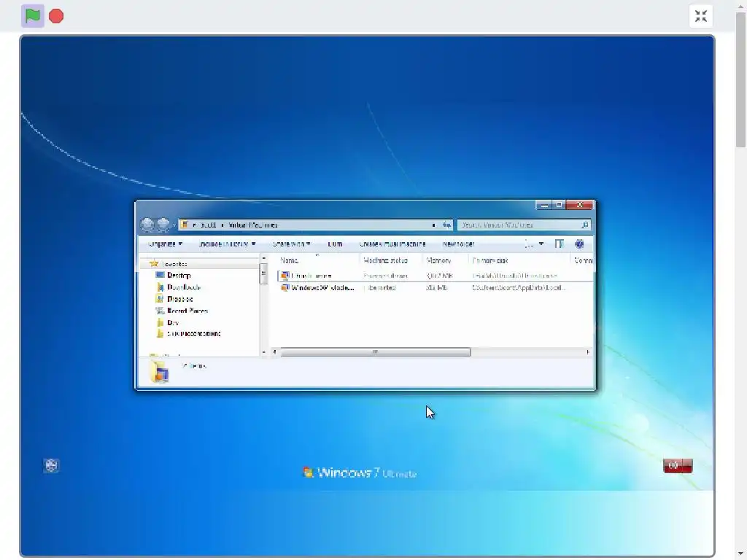747x560 pixels.
Task: Click the Explorer Back arrow button
Action: (x=147, y=225)
